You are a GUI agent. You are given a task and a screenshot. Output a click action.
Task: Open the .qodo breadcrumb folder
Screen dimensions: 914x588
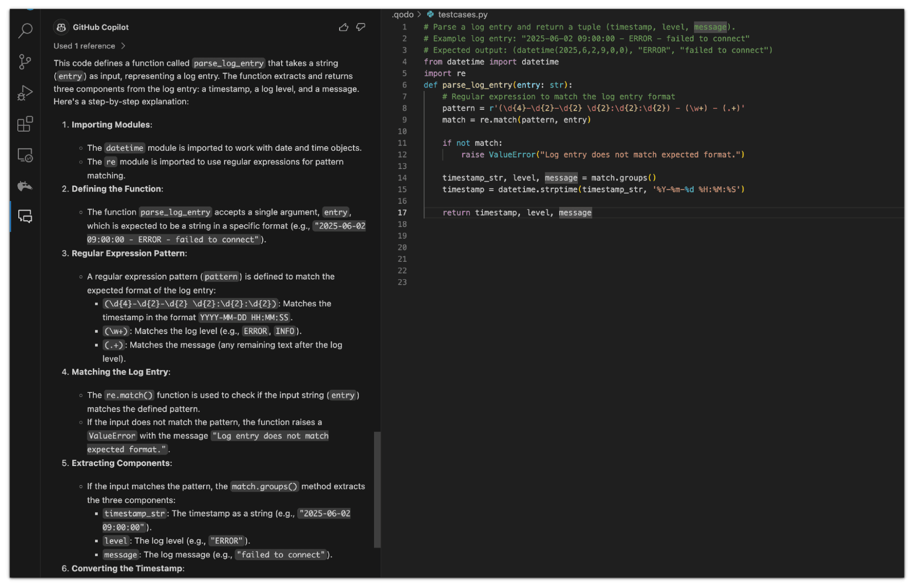click(x=402, y=15)
